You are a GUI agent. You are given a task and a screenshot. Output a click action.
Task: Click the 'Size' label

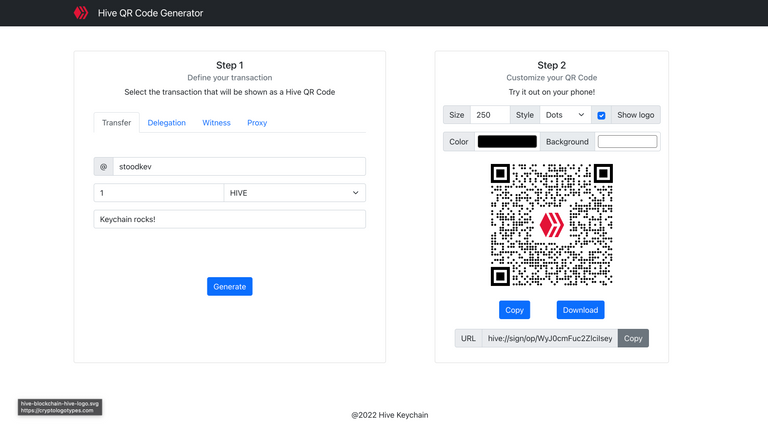(x=456, y=115)
